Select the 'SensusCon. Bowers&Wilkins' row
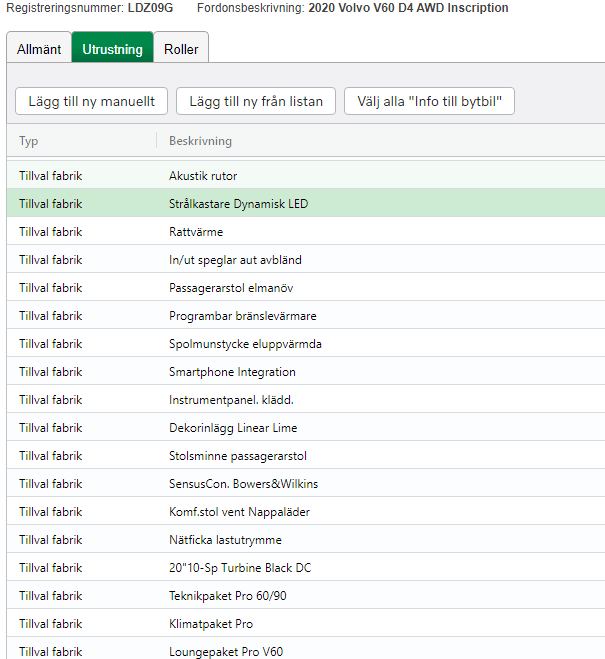This screenshot has height=659, width=605. (306, 484)
